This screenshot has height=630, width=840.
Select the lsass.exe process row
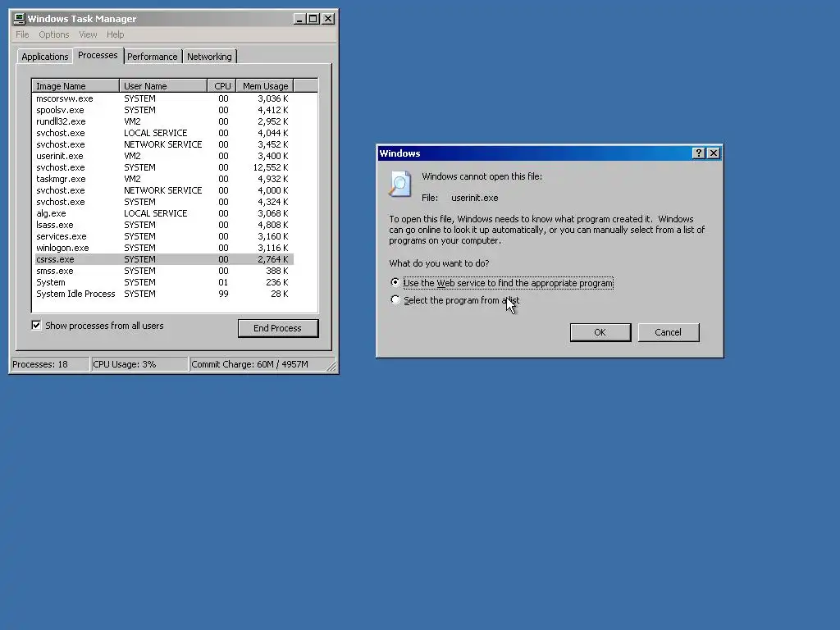(x=162, y=225)
